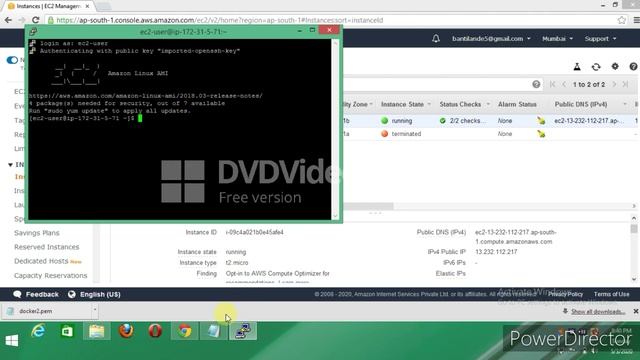The height and width of the screenshot is (360, 640).
Task: Click the Feedback button in footer
Action: [x=36, y=294]
